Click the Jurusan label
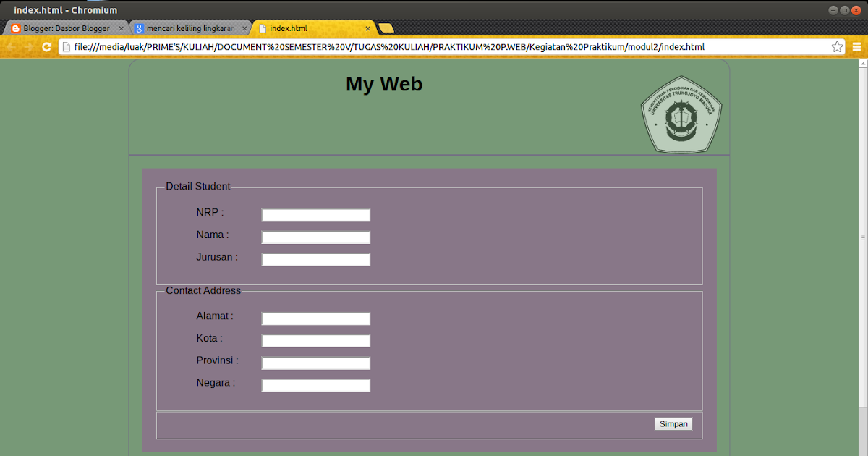The width and height of the screenshot is (868, 456). click(x=217, y=257)
